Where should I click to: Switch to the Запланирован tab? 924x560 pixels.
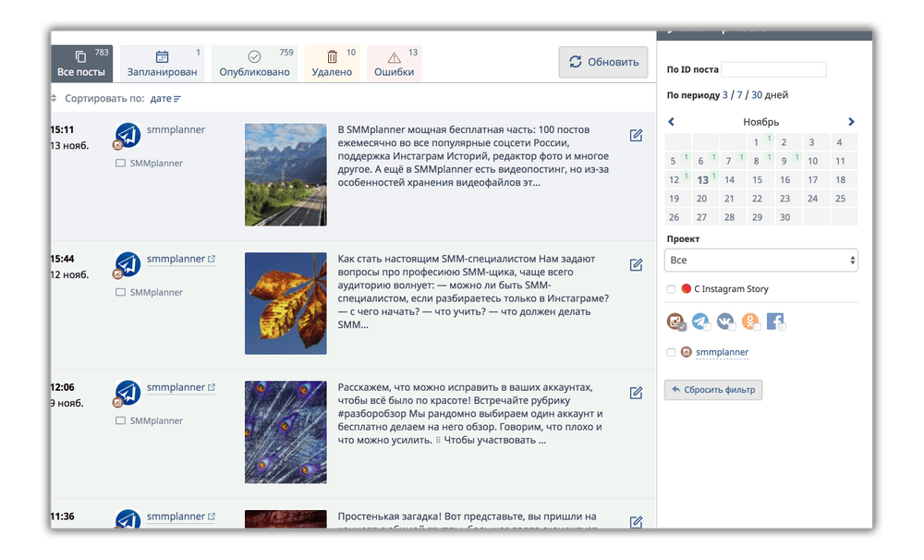click(x=162, y=63)
